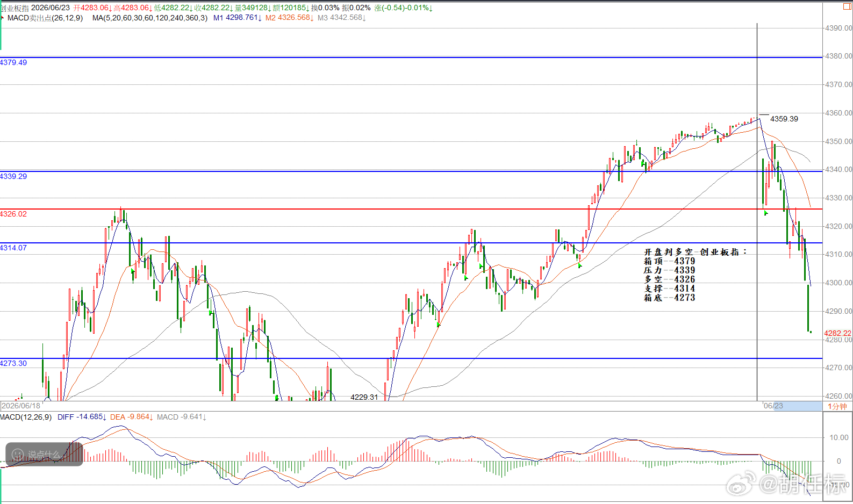
Task: Click the 4229.31 trough price label
Action: point(364,397)
